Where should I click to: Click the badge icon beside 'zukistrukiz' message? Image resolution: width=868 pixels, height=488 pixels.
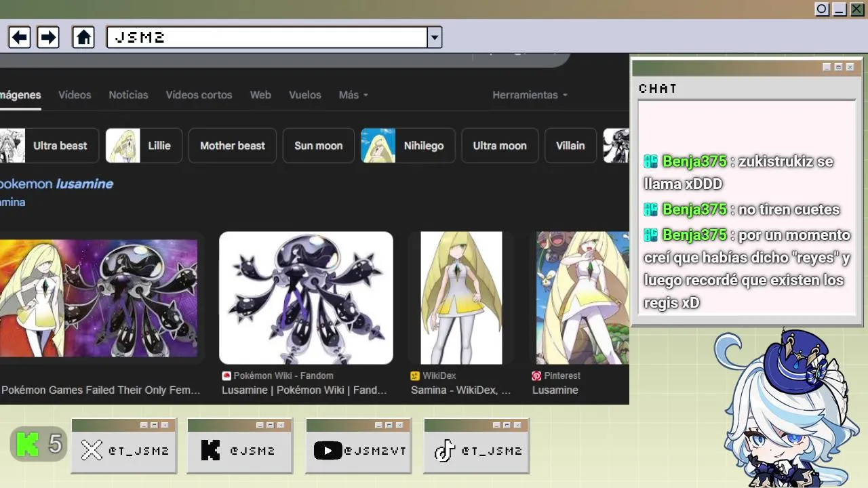click(651, 161)
